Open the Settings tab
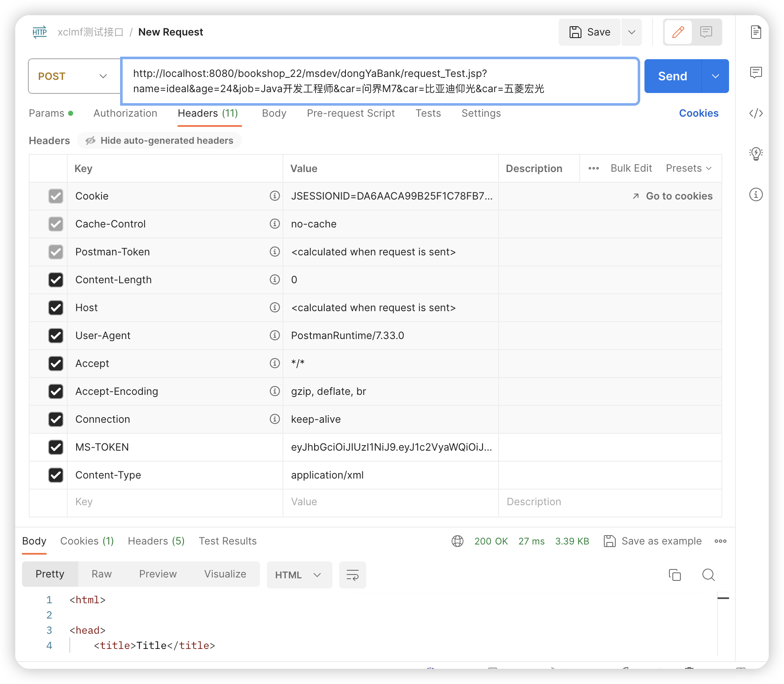Screen dimensions: 784x684 [481, 113]
